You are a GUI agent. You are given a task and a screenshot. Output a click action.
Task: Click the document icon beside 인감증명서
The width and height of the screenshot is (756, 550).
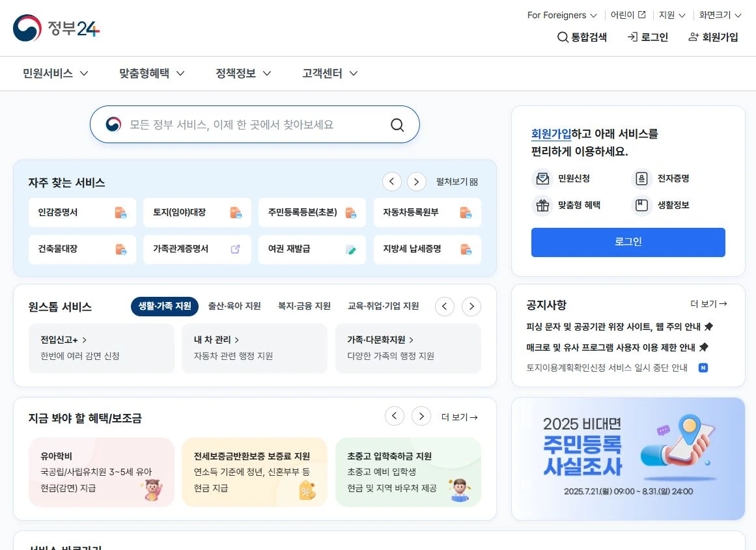[x=120, y=213]
